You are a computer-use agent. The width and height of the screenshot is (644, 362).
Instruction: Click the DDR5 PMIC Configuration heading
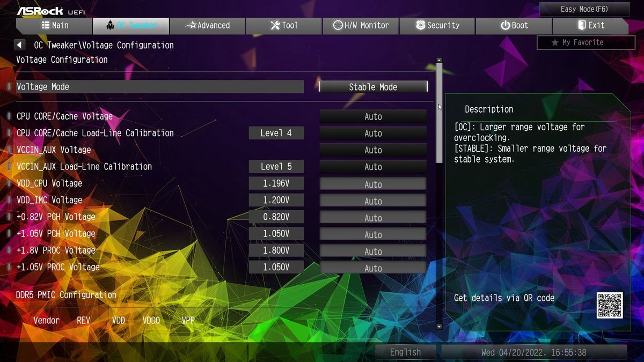coord(67,295)
